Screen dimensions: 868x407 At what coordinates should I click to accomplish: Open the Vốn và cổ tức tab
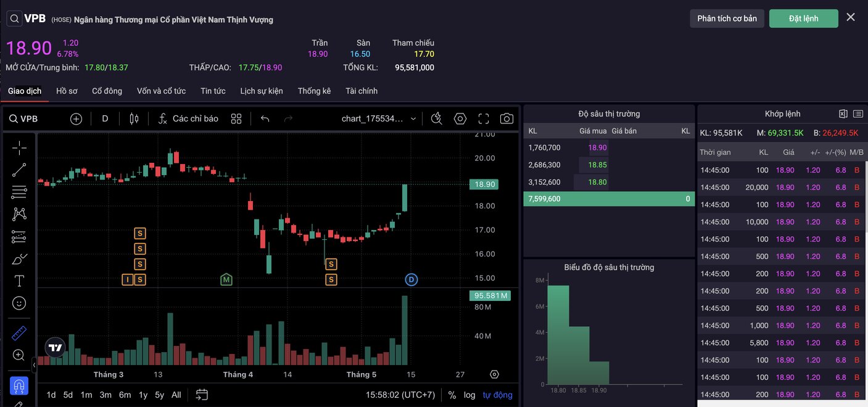click(x=161, y=91)
